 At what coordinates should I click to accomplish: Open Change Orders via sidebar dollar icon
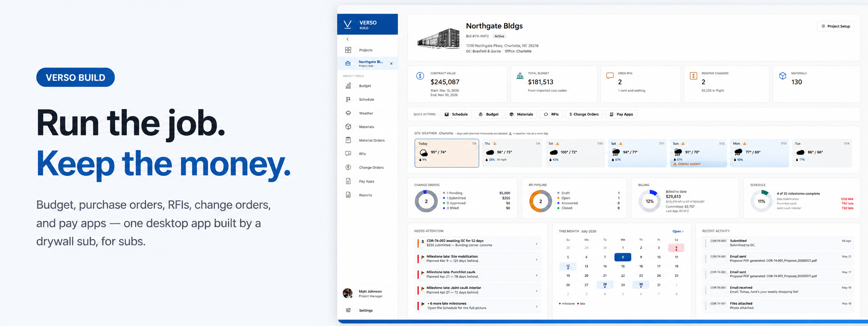click(x=348, y=167)
